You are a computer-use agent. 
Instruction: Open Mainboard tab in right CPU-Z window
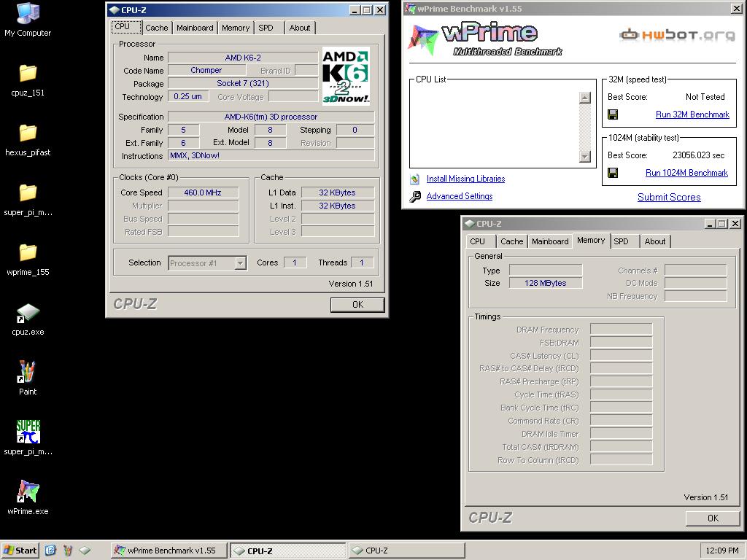pos(550,241)
